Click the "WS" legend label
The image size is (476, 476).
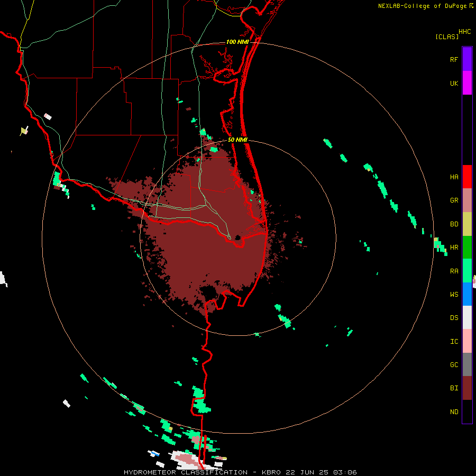[x=454, y=294]
